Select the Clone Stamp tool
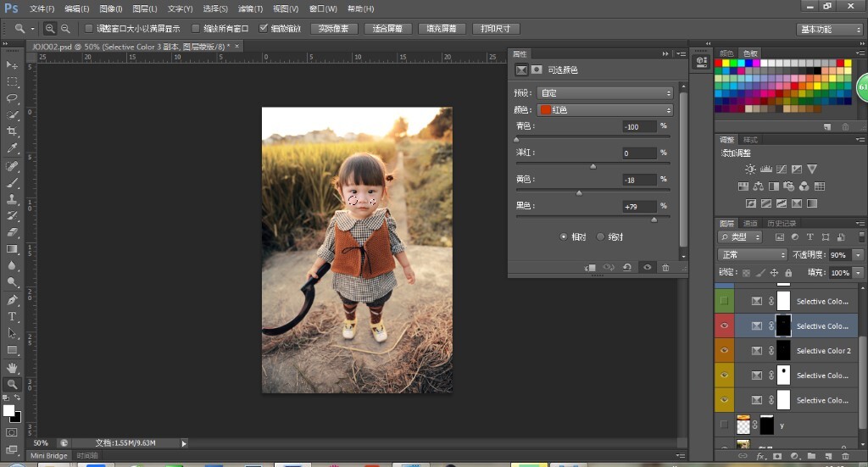This screenshot has height=467, width=868. pyautogui.click(x=12, y=199)
